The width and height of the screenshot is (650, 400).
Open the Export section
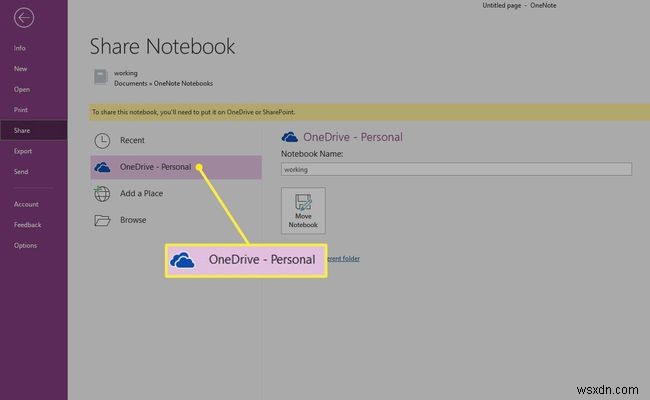23,151
